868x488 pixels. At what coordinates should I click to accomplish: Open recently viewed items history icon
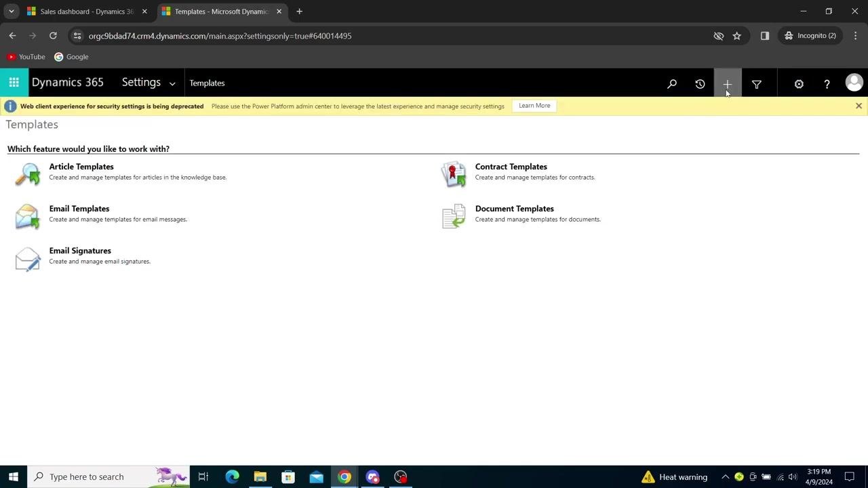tap(700, 84)
